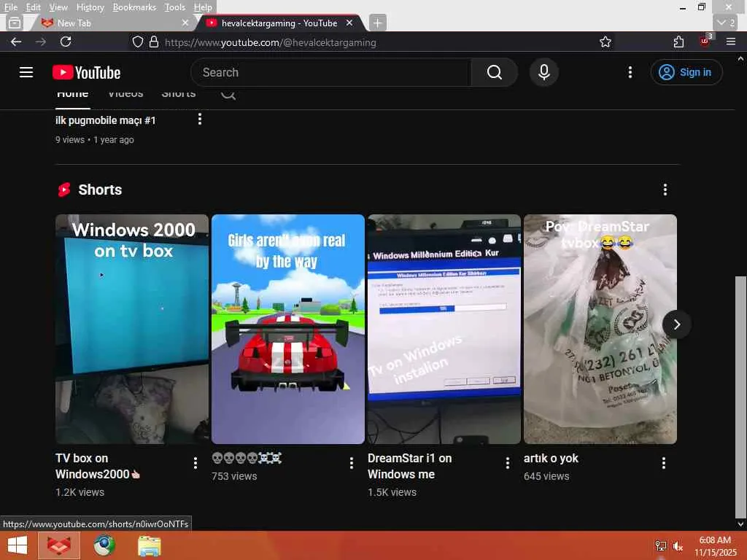
Task: Select the channel Home tab
Action: pyautogui.click(x=72, y=96)
